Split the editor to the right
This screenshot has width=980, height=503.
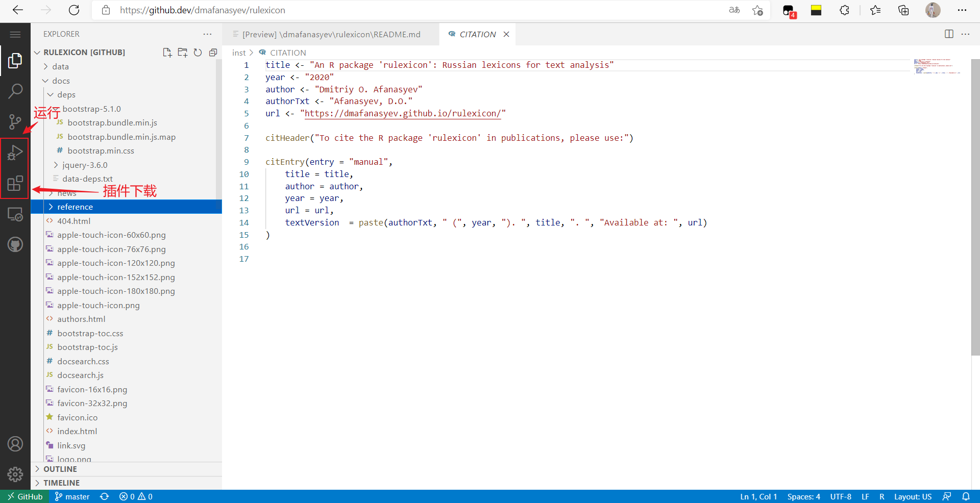click(949, 34)
